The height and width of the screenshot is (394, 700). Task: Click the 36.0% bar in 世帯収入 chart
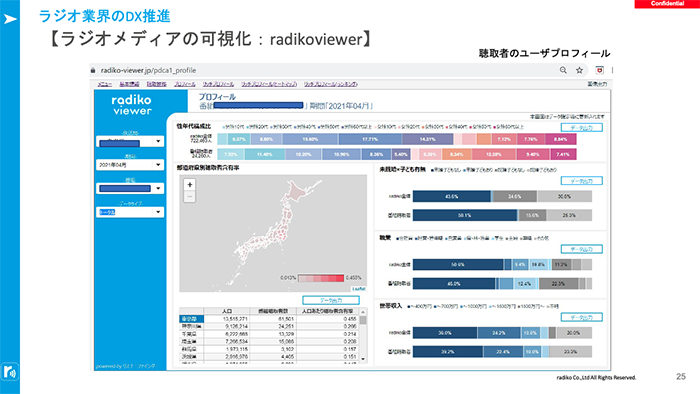[445, 333]
